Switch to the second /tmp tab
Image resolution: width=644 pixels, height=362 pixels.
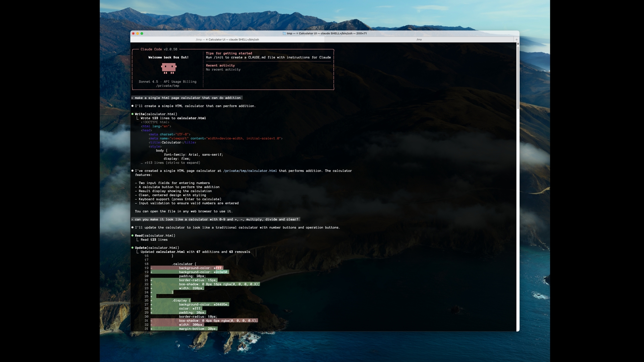click(x=419, y=40)
